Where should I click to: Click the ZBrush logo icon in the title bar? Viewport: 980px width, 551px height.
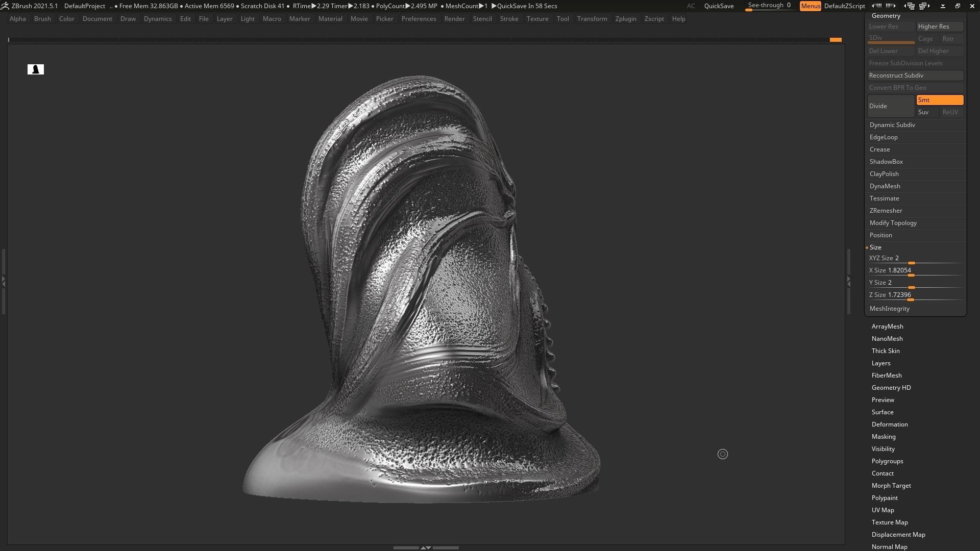coord(5,6)
